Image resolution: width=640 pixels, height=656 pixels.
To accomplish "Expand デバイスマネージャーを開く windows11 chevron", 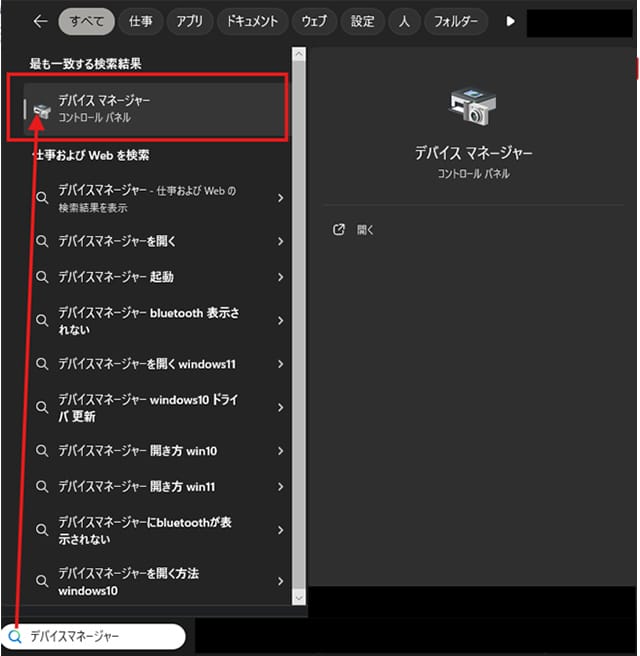I will pos(280,364).
